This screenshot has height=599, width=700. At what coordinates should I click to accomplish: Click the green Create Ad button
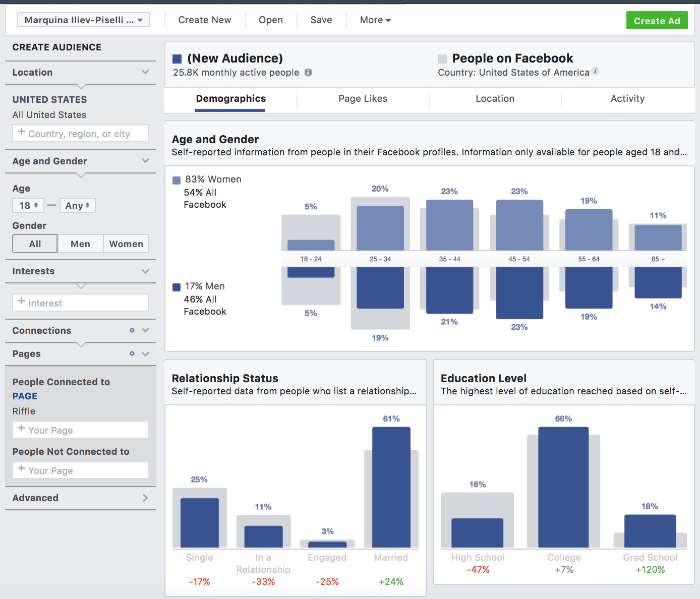(x=657, y=21)
